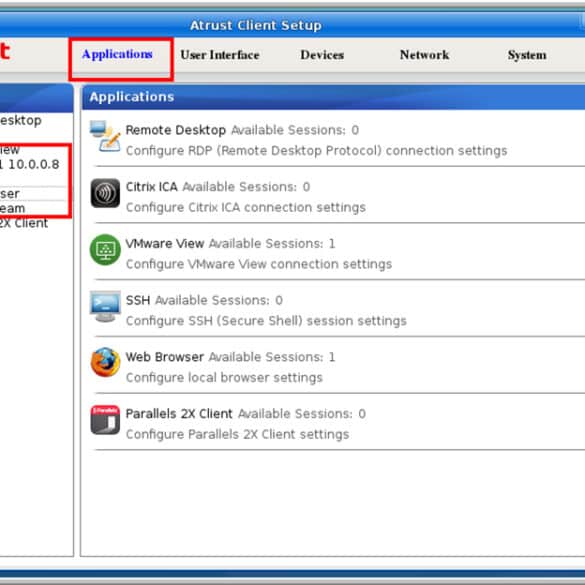The width and height of the screenshot is (585, 585).
Task: Click the Remote Desktop computer icon
Action: click(x=105, y=136)
